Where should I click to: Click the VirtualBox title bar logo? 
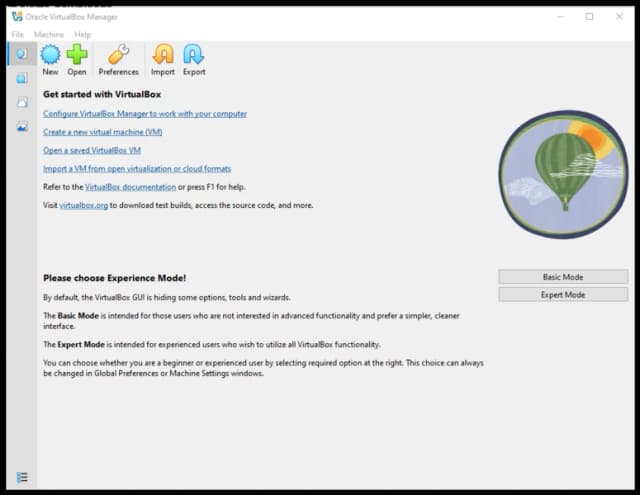(17, 17)
